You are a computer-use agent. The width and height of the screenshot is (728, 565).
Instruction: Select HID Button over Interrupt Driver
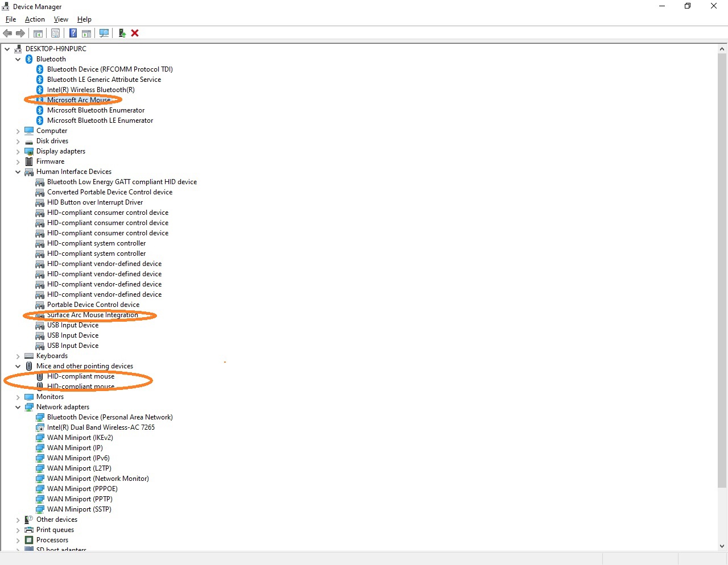(95, 202)
